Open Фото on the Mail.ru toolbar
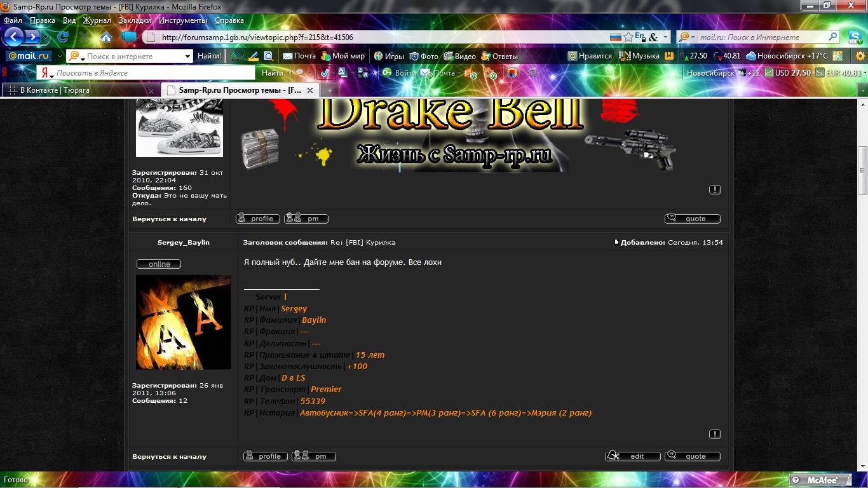Viewport: 868px width, 488px height. click(x=424, y=56)
